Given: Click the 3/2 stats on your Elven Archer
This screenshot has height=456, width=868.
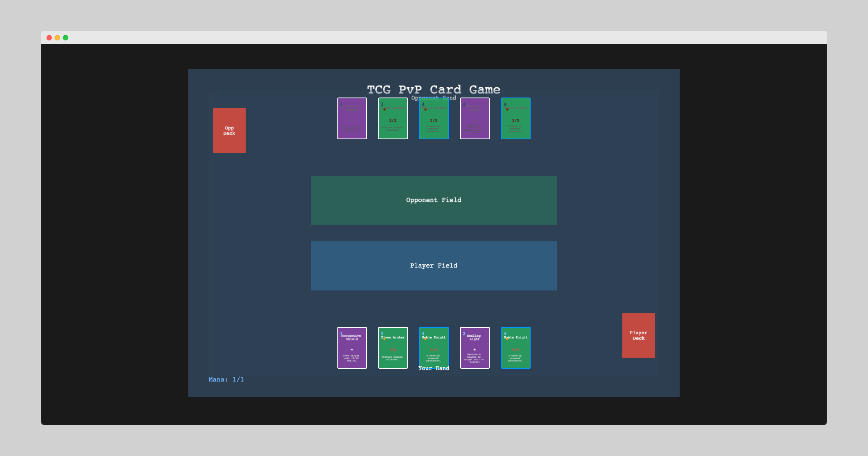Looking at the screenshot, I should click(393, 350).
